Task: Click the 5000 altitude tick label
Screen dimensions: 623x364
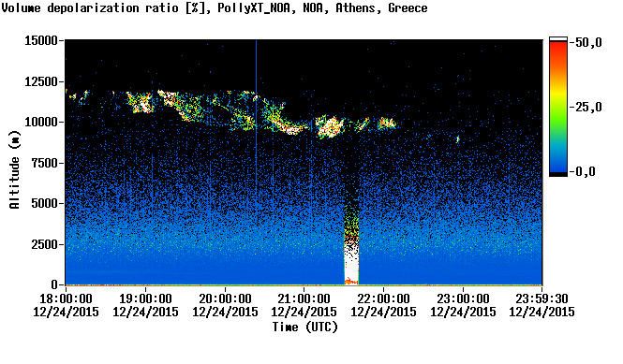Action: click(45, 204)
